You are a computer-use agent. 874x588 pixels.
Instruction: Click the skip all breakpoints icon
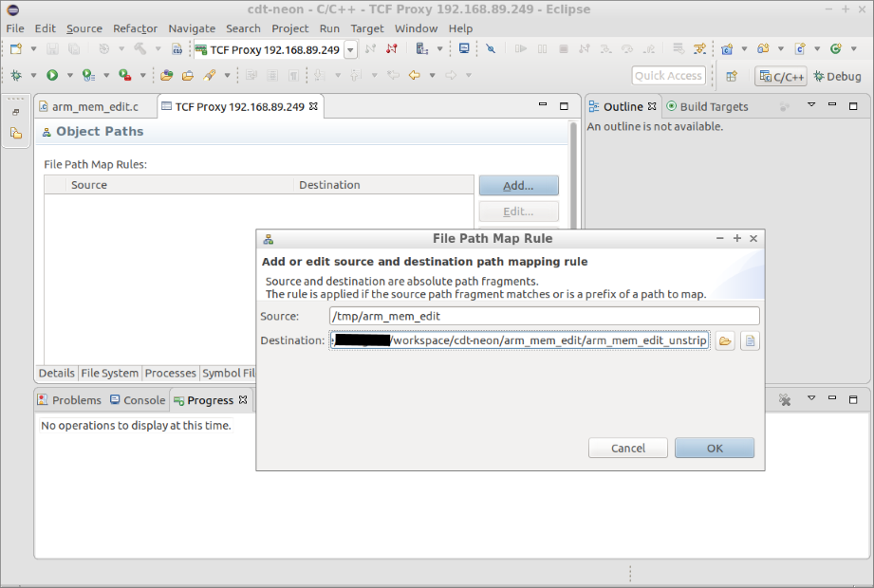(491, 49)
